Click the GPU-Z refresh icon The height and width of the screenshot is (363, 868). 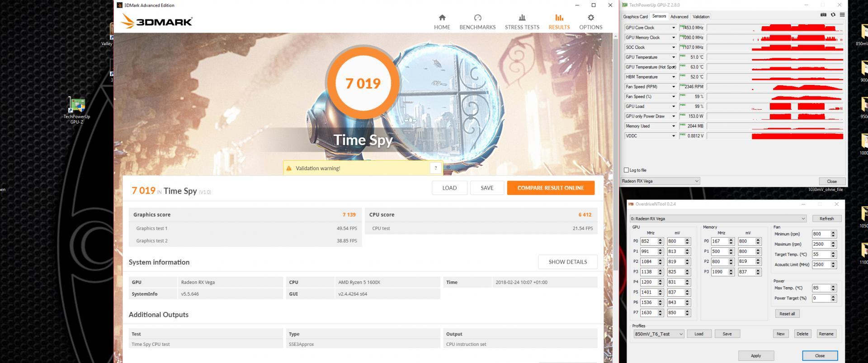(x=833, y=15)
